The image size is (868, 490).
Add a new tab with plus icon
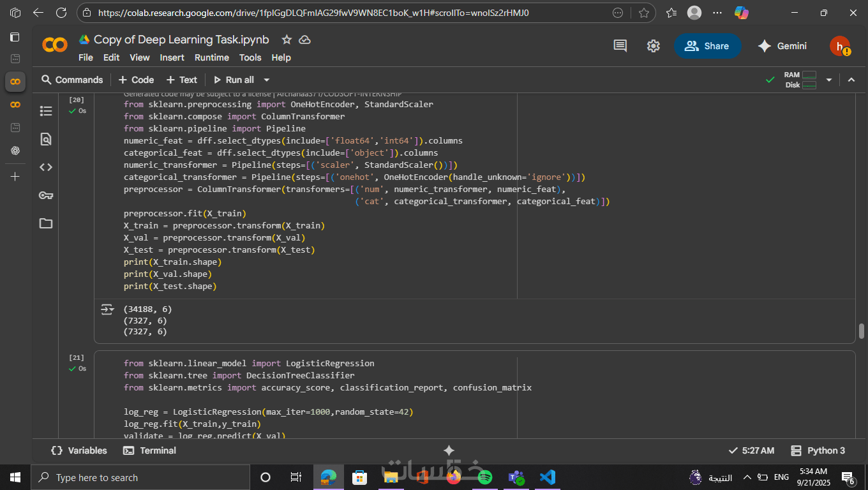pos(15,177)
